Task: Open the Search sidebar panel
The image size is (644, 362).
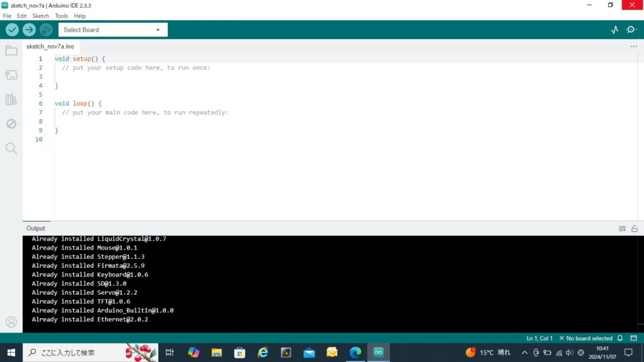Action: click(x=11, y=148)
